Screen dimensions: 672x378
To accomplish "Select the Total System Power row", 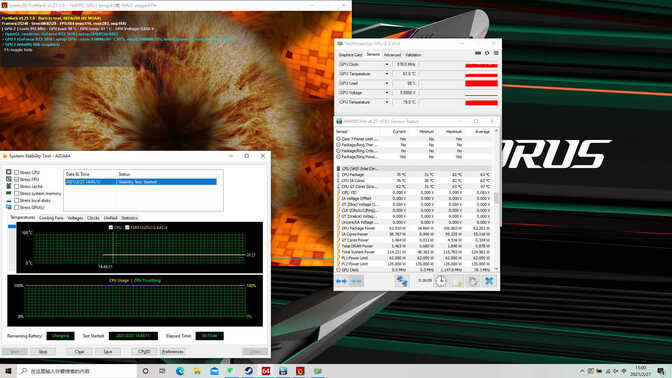I will click(414, 252).
